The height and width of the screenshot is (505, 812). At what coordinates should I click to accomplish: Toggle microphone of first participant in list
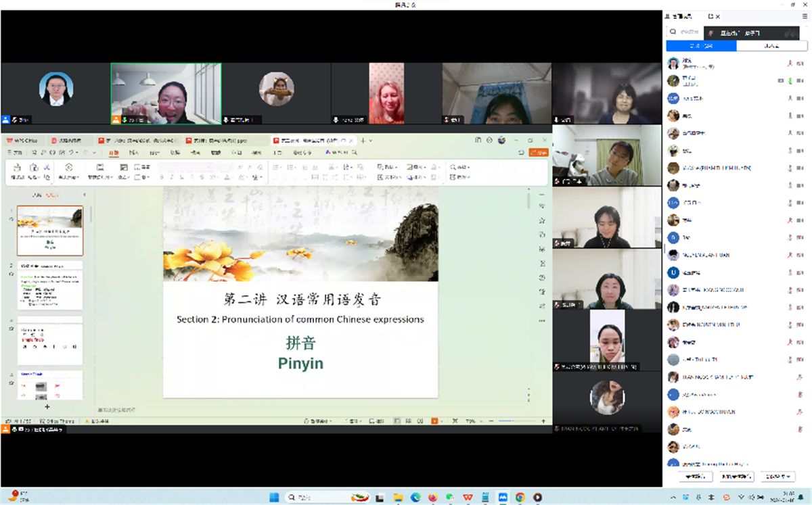(790, 63)
